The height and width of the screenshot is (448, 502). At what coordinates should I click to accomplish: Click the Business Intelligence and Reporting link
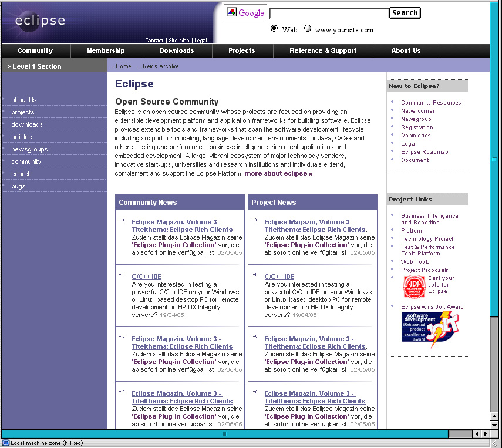tap(430, 219)
